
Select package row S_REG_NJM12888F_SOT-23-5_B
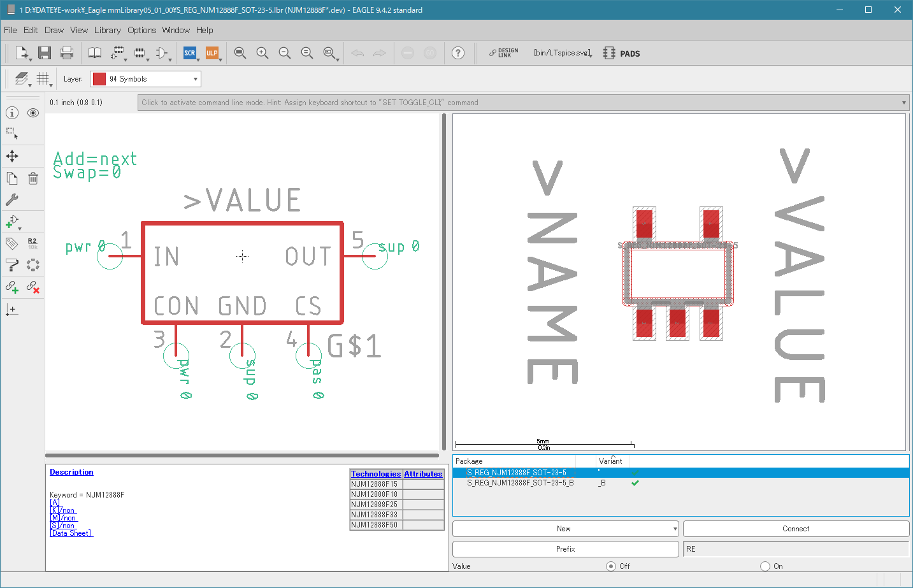(x=681, y=483)
